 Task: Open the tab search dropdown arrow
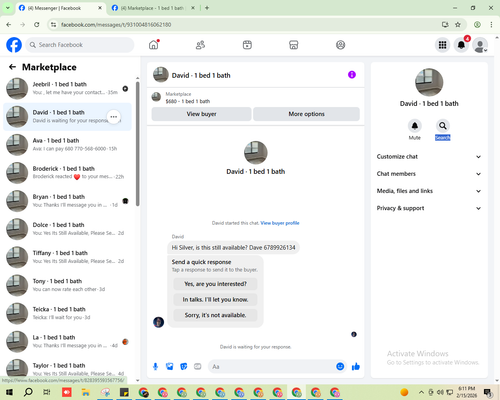tap(7, 8)
